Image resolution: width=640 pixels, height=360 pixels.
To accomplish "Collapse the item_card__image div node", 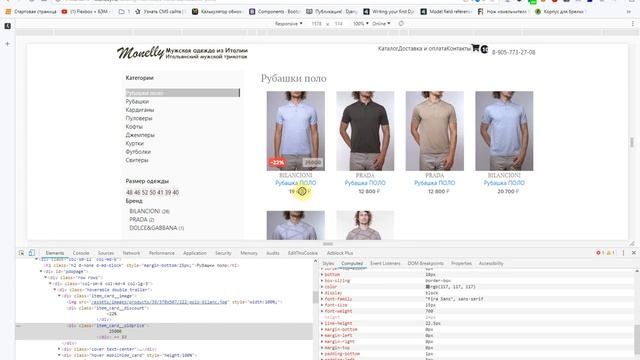I will 60,296.
